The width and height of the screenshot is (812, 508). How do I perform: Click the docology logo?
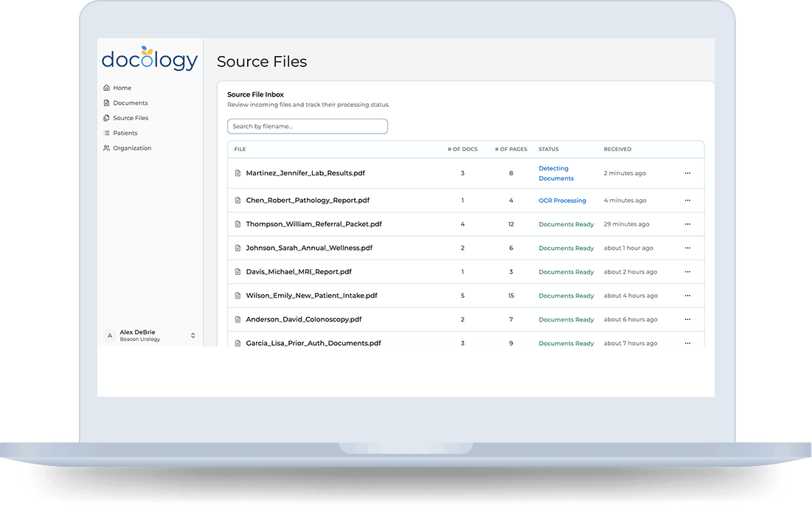pyautogui.click(x=150, y=58)
